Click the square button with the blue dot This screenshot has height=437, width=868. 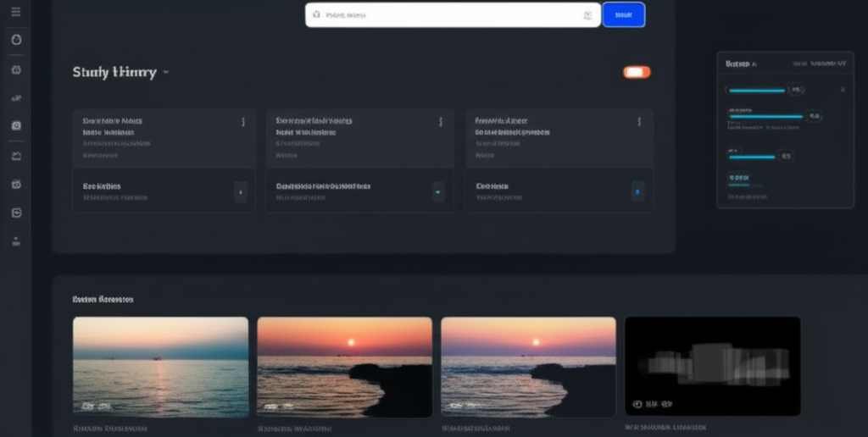coord(637,191)
